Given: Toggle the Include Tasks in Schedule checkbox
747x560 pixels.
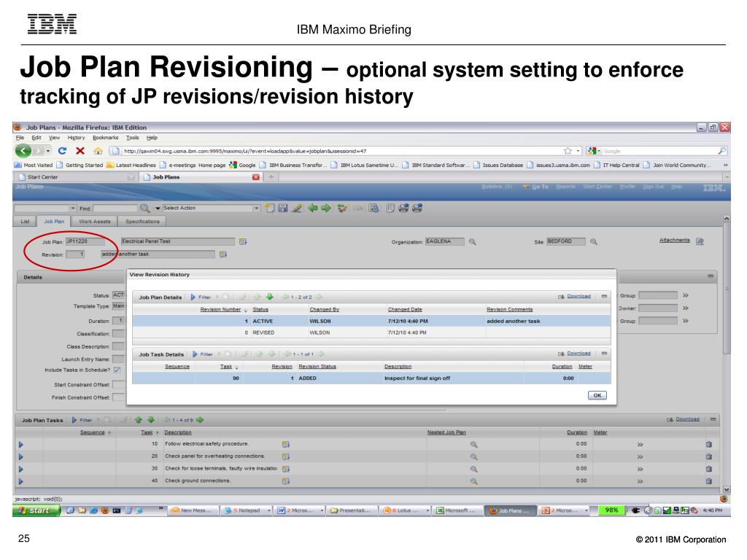Looking at the screenshot, I should 117,370.
